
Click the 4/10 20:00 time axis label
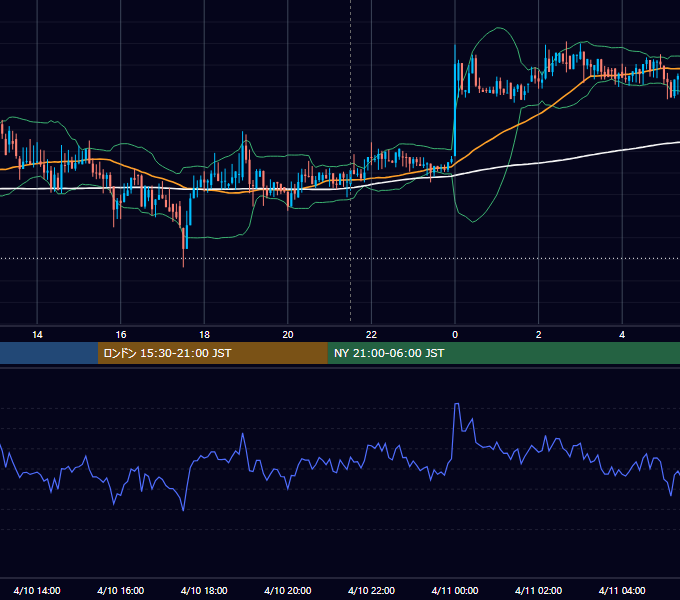288,590
